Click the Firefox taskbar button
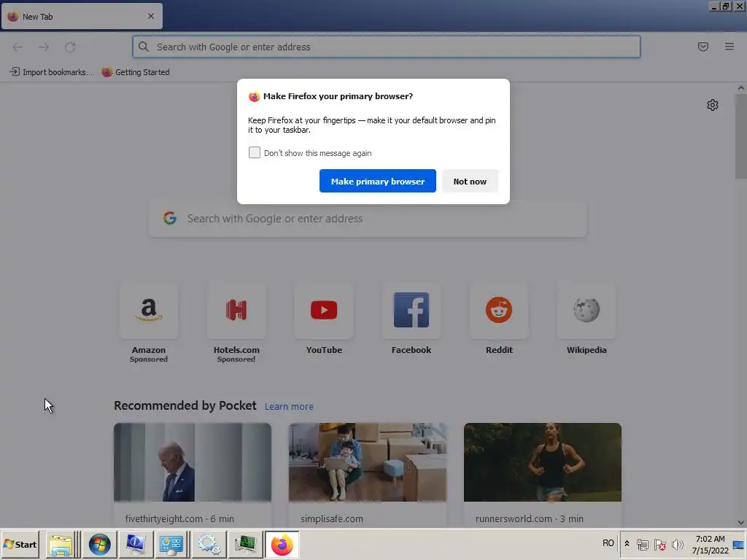This screenshot has width=747, height=560. click(x=282, y=544)
